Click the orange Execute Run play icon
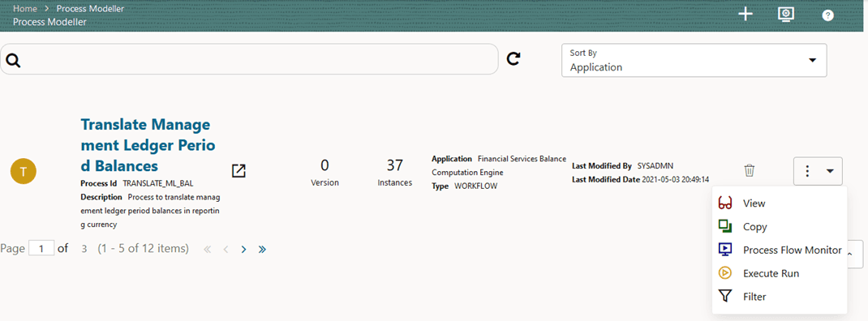This screenshot has height=321, width=868. pyautogui.click(x=724, y=273)
